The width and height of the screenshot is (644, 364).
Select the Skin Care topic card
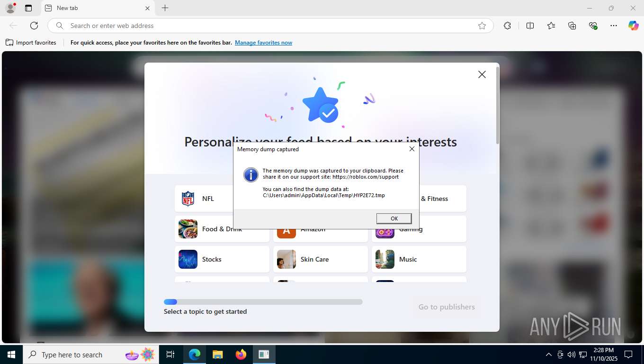[x=321, y=259]
